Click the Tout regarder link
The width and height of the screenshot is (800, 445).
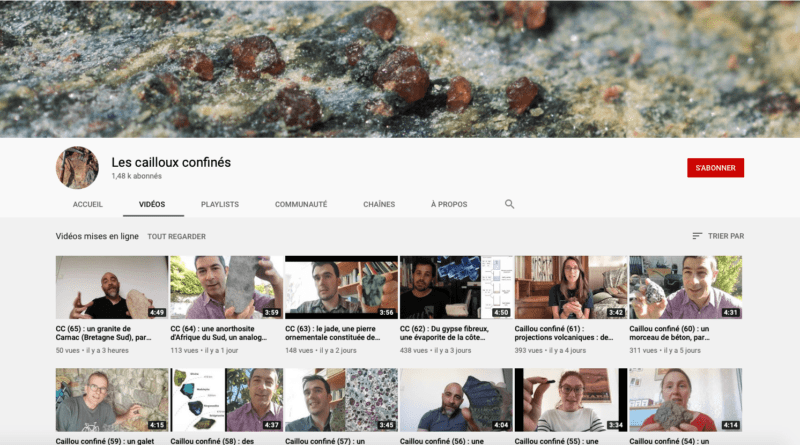(x=177, y=237)
